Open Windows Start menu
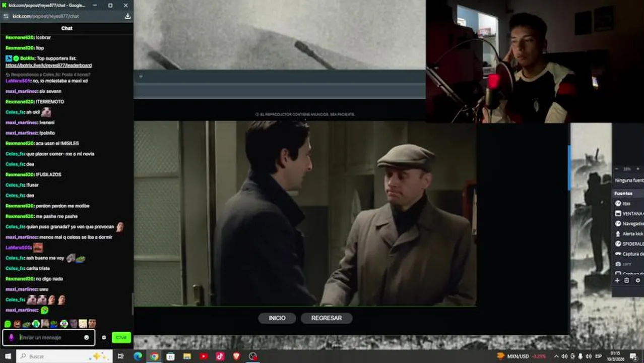Viewport: 644px width, 363px height. pyautogui.click(x=8, y=356)
